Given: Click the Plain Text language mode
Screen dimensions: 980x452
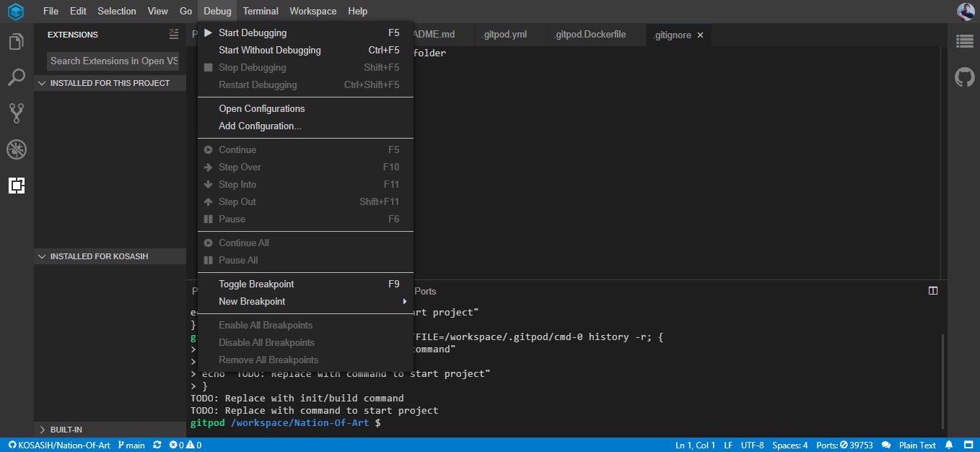Looking at the screenshot, I should [x=917, y=446].
